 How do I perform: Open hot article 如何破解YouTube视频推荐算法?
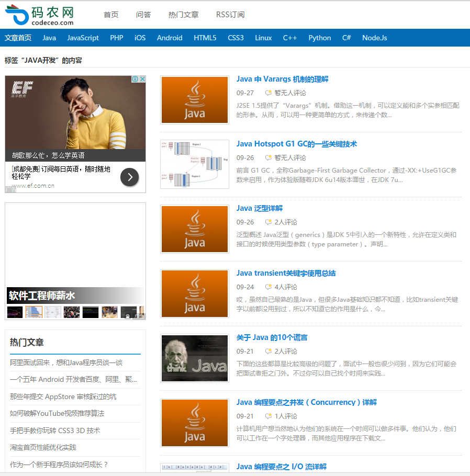(x=57, y=413)
